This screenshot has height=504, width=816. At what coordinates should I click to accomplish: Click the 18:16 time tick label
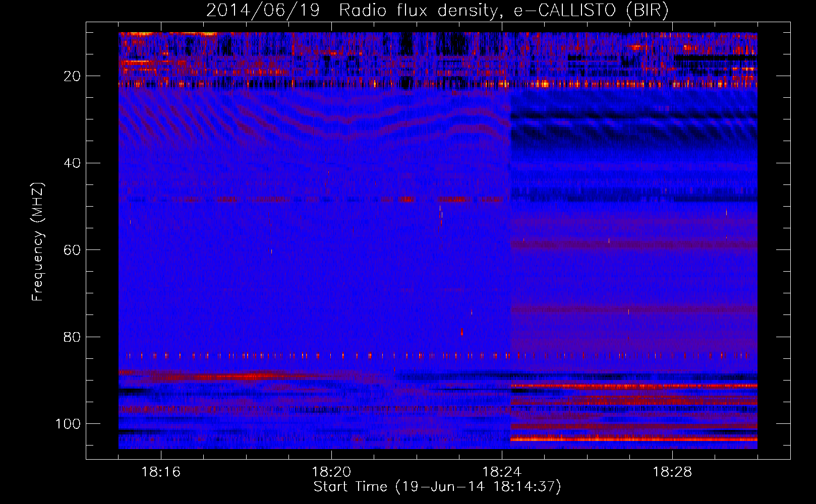click(161, 472)
